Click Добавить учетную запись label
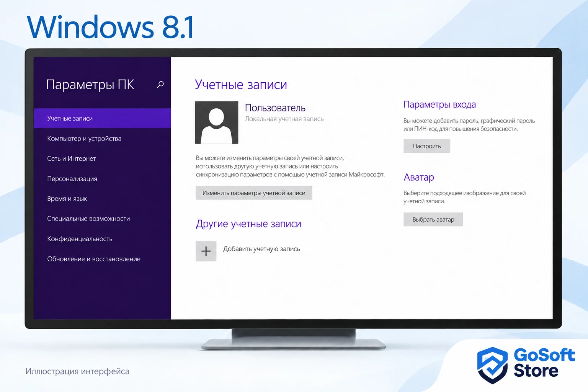 (261, 249)
